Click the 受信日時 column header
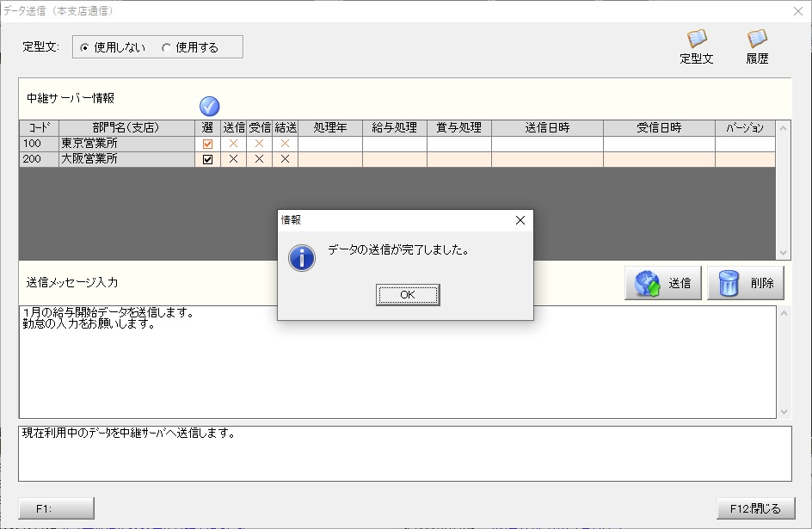Viewport: 812px width, 529px height. [x=659, y=128]
